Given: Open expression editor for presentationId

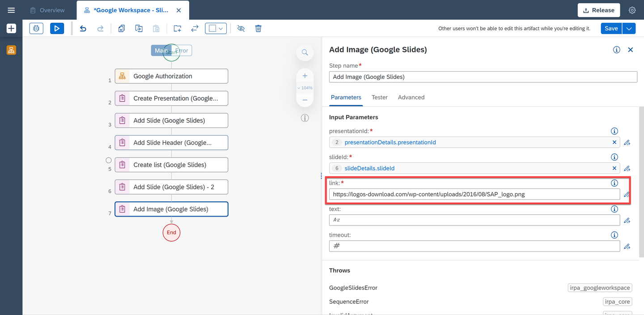Looking at the screenshot, I should tap(627, 143).
